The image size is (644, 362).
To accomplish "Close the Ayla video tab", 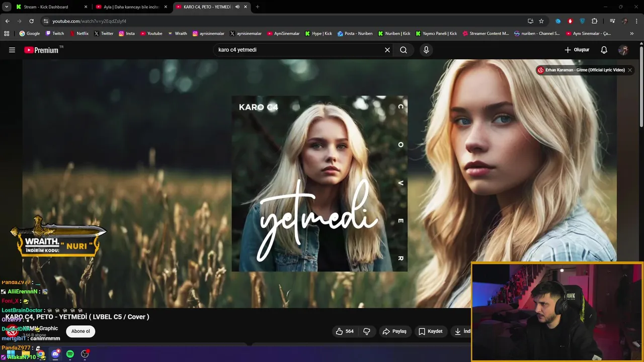I will 166,7.
